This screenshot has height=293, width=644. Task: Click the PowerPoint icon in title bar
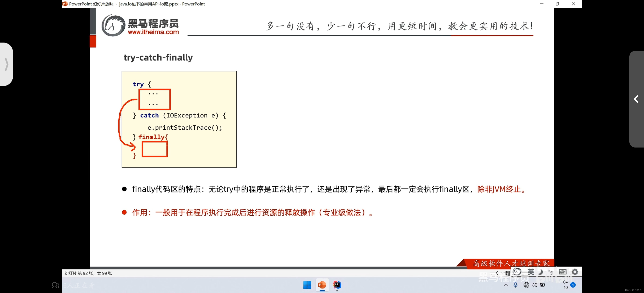65,4
